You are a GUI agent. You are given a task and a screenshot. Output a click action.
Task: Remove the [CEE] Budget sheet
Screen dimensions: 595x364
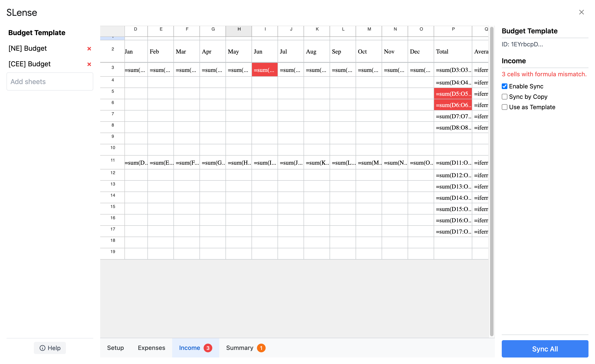pyautogui.click(x=89, y=64)
